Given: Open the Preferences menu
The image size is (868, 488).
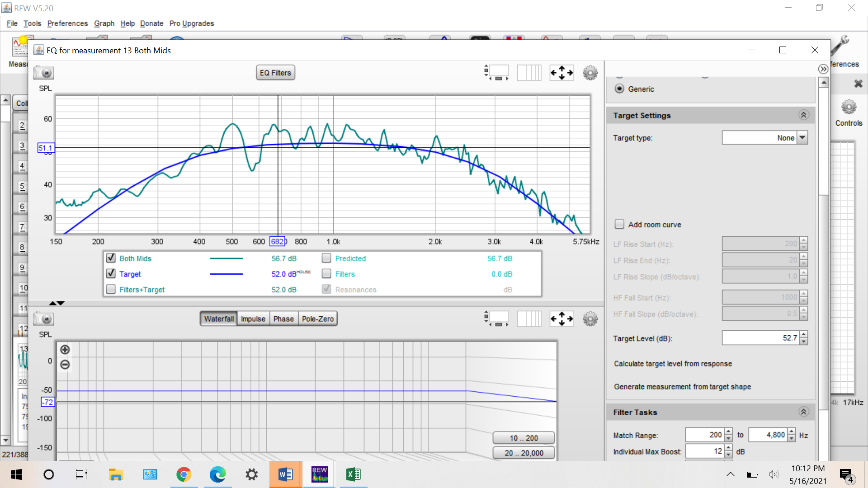Looking at the screenshot, I should click(x=67, y=23).
